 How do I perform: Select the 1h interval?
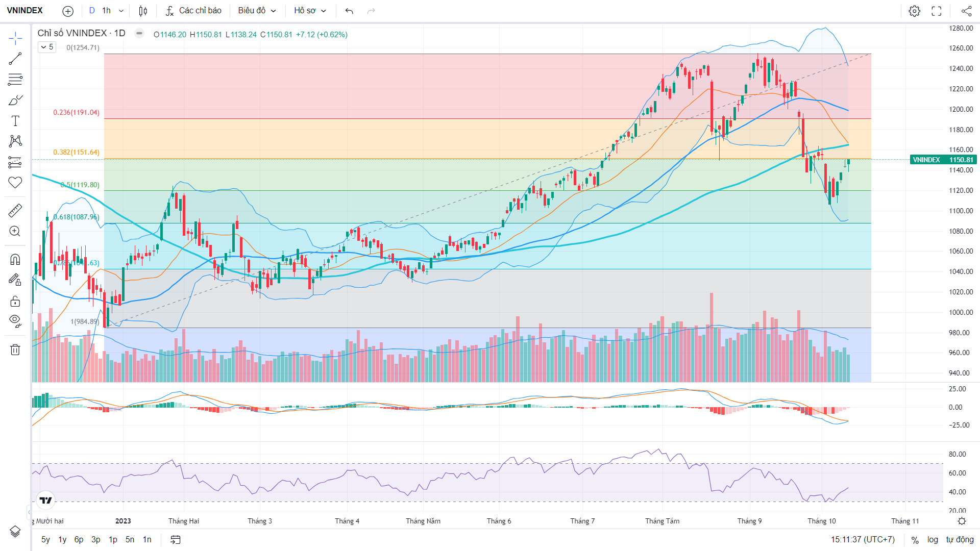[106, 11]
